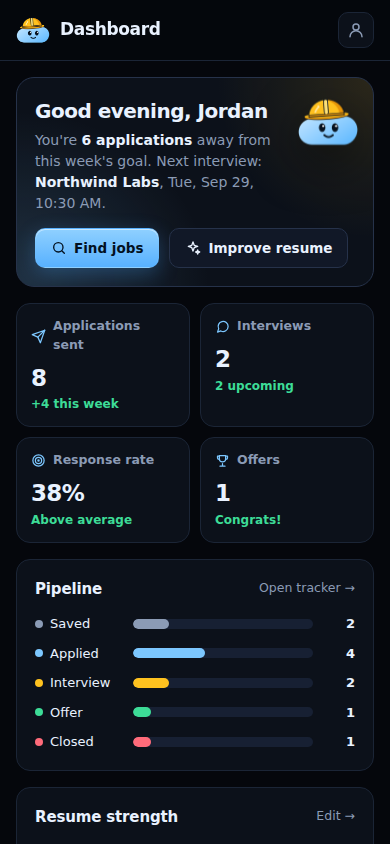Viewport: 390px width, 844px height.
Task: Click the red Closed status dot
Action: pyautogui.click(x=39, y=742)
